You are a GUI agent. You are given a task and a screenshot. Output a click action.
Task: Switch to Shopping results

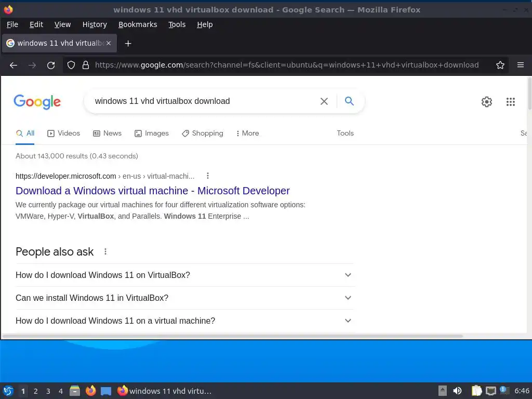pos(202,134)
